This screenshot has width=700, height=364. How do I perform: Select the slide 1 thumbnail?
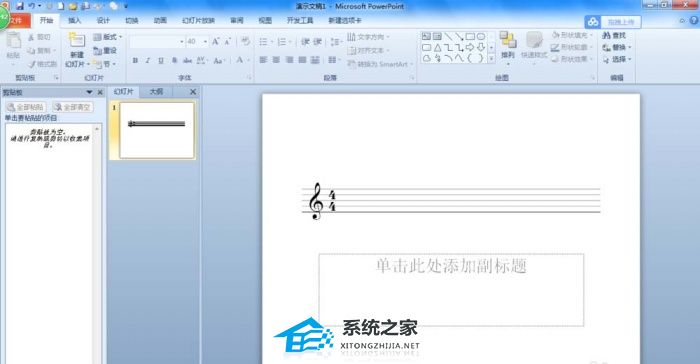(x=157, y=130)
